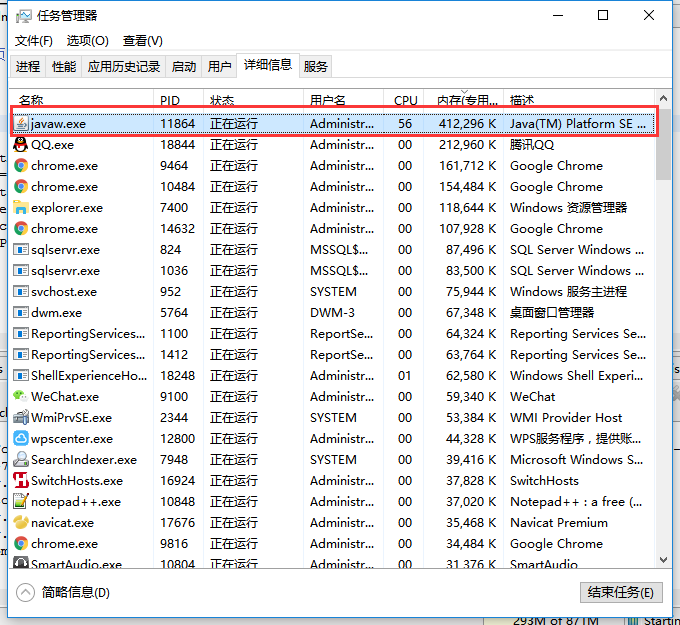680x625 pixels.
Task: Switch to the 用户 tab
Action: [x=219, y=66]
